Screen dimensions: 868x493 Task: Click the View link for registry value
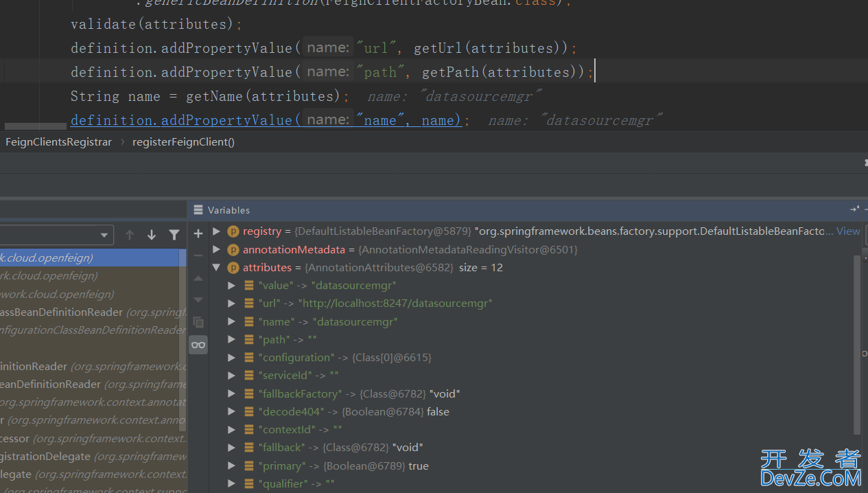pos(848,231)
